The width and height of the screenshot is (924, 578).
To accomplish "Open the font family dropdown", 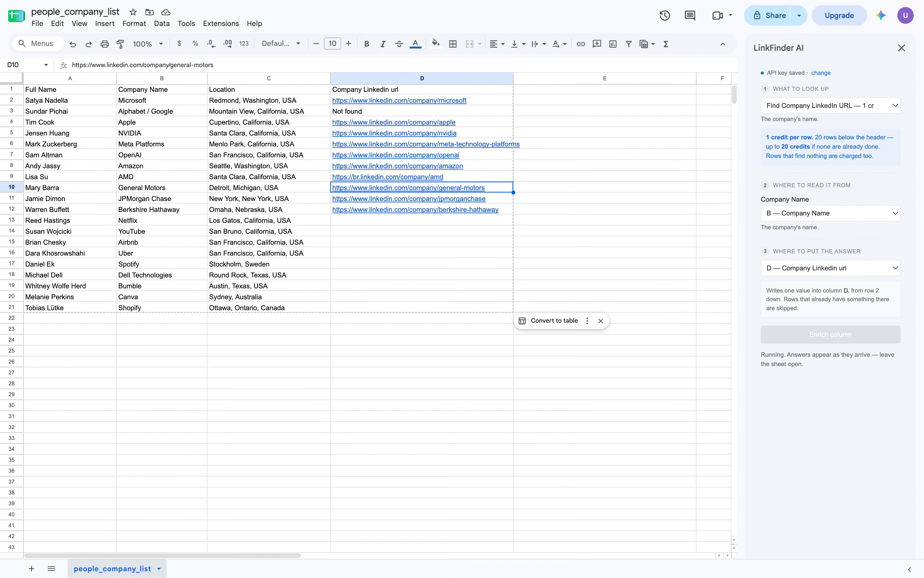I will point(281,44).
